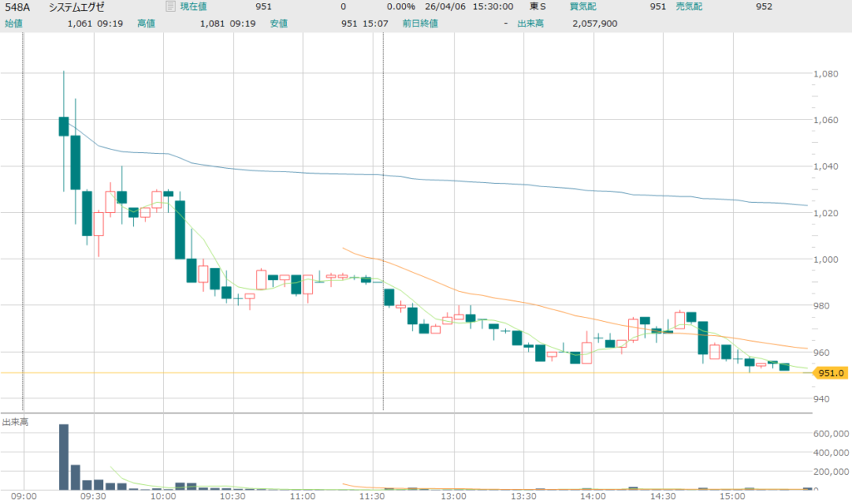Click the 安値 low price label
The image size is (852, 504).
point(280,23)
